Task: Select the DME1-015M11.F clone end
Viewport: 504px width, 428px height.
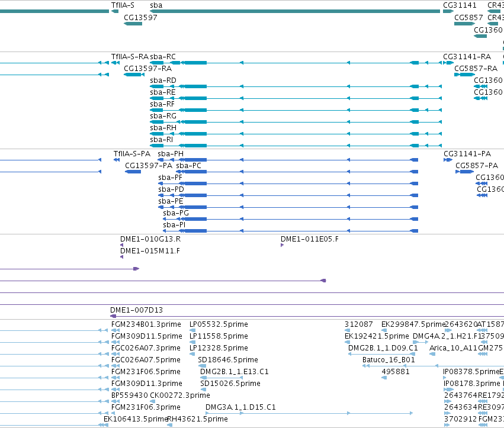Action: (121, 257)
